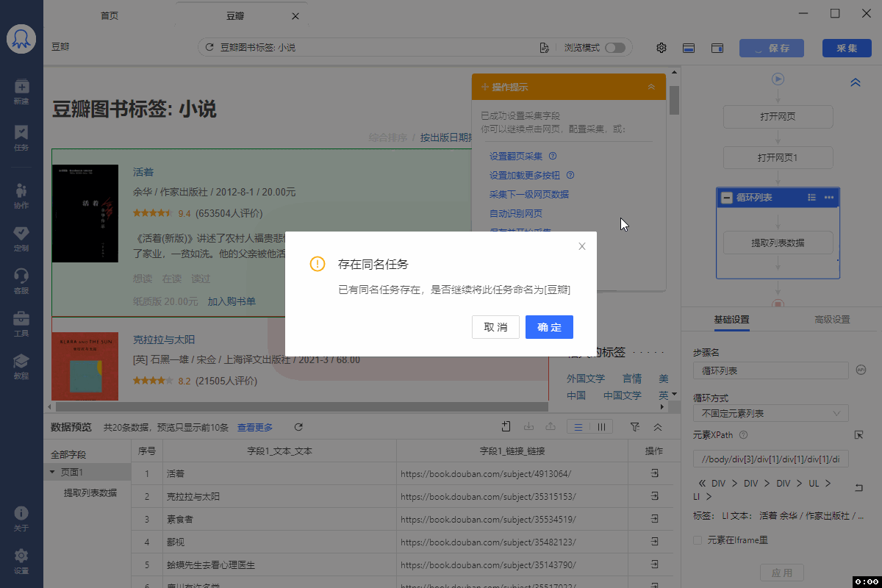
Task: Select the 打开网页 workflow step
Action: 778,117
